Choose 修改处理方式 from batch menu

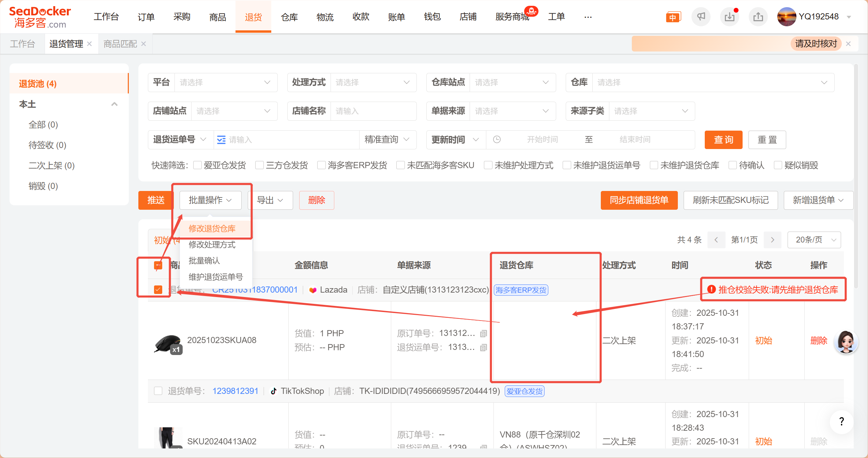pos(212,245)
